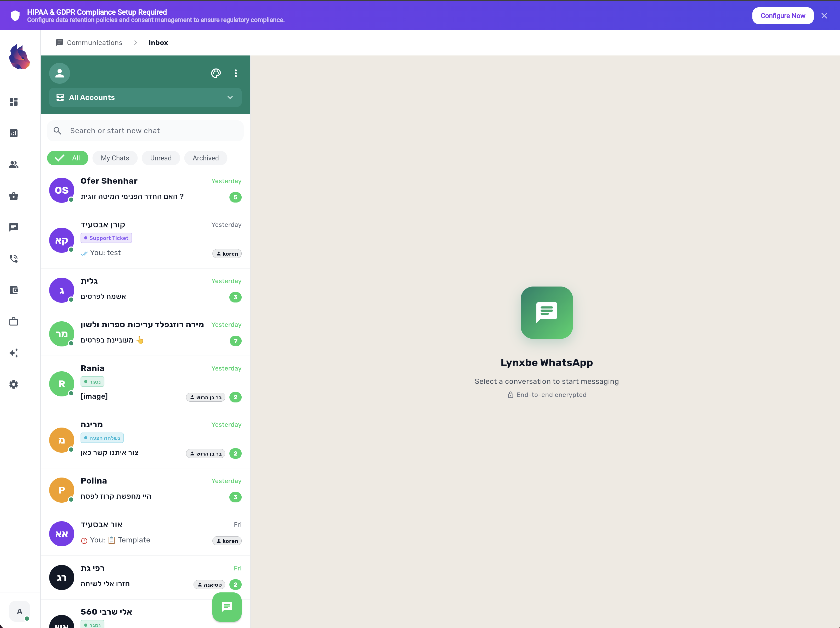This screenshot has width=840, height=628.
Task: Open the AI assistant sparkles icon
Action: [14, 353]
